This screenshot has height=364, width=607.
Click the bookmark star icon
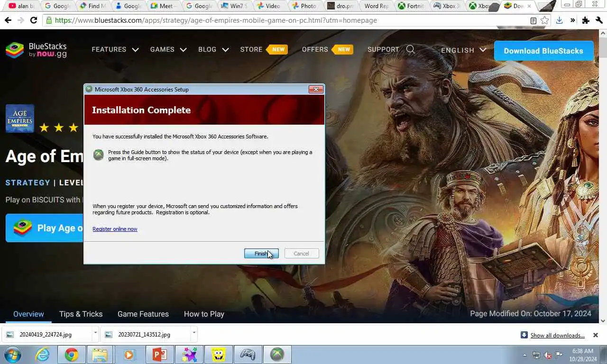(544, 20)
